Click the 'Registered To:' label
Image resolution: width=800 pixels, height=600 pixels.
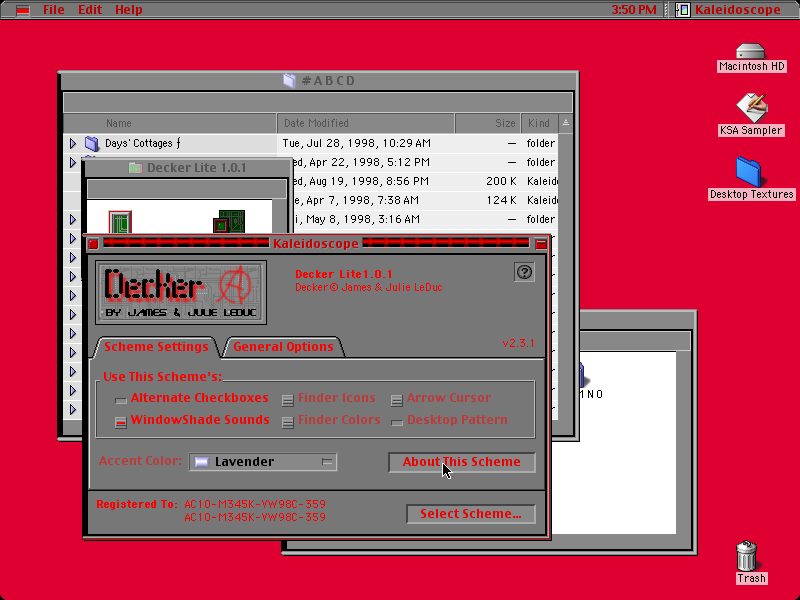137,504
